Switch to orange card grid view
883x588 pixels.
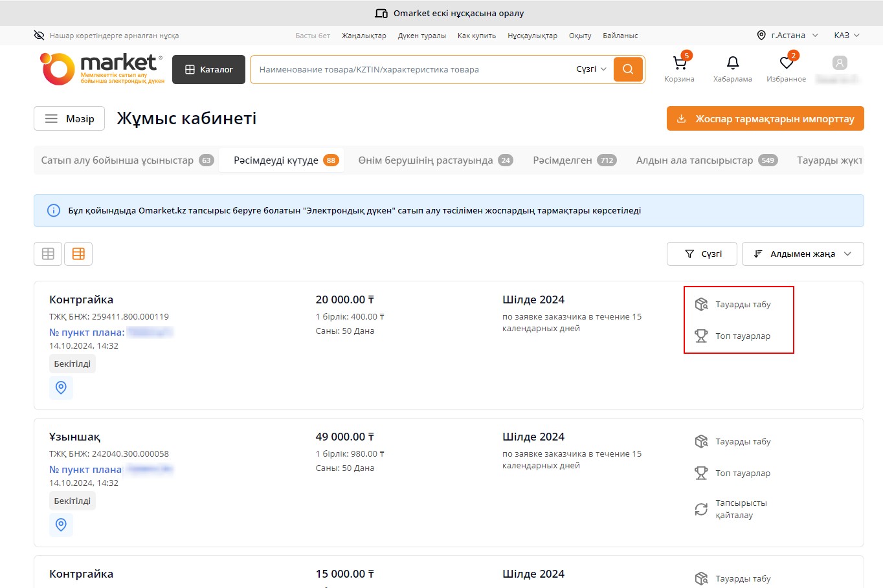coord(78,254)
